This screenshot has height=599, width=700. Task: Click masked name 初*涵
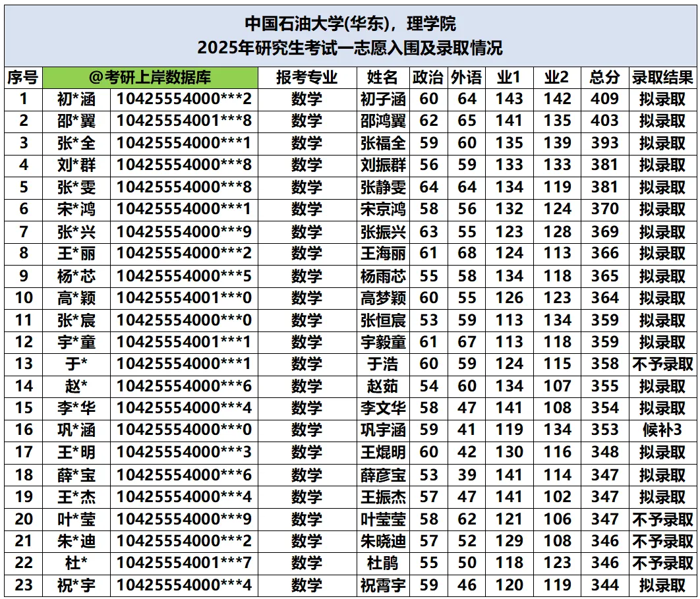coord(76,99)
